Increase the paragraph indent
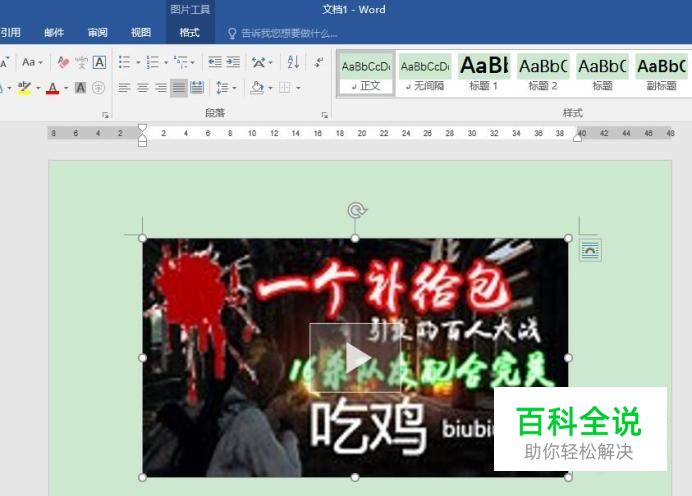This screenshot has height=496, width=692. pos(233,62)
